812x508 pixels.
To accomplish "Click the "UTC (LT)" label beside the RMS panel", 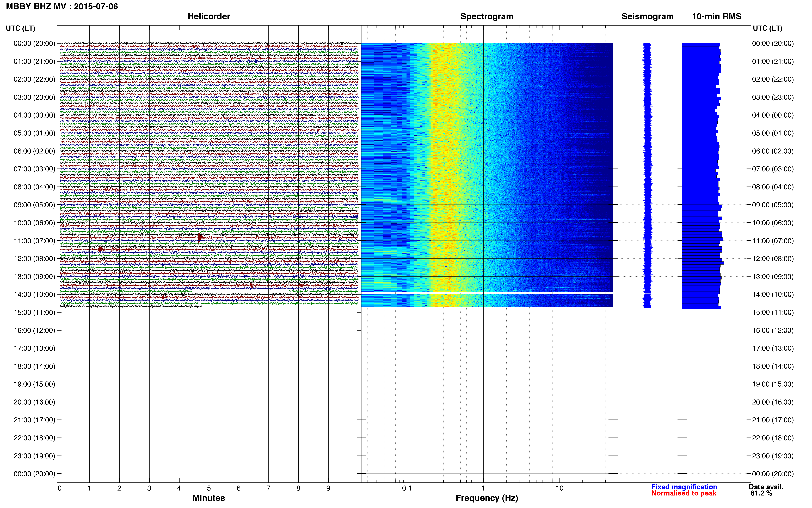I will (767, 28).
